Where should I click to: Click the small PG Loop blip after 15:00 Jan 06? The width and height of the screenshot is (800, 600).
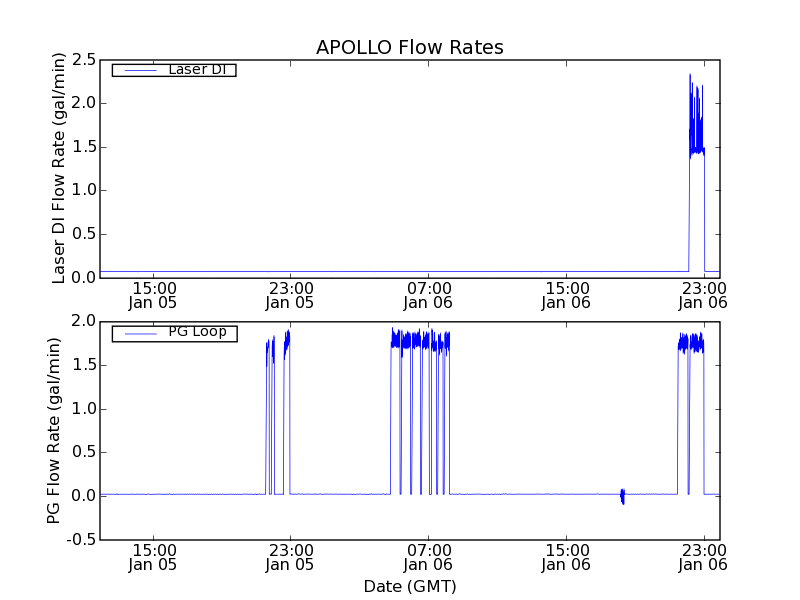(622, 496)
